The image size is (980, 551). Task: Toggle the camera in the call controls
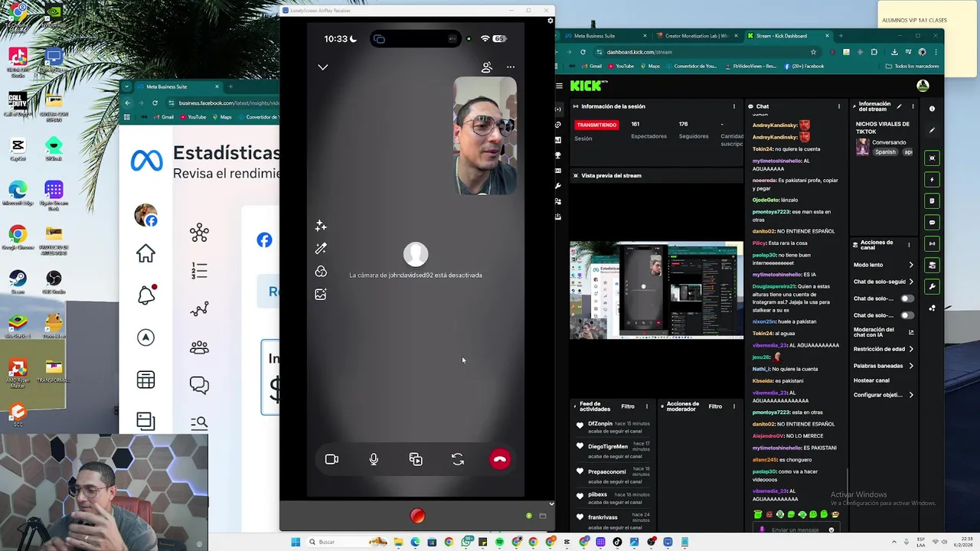point(332,459)
